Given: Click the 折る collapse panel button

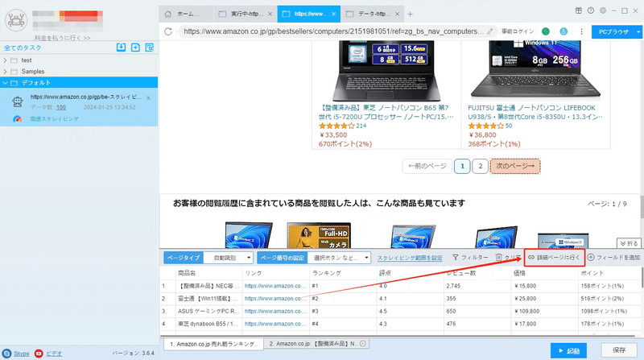Looking at the screenshot, I should pyautogui.click(x=629, y=243).
